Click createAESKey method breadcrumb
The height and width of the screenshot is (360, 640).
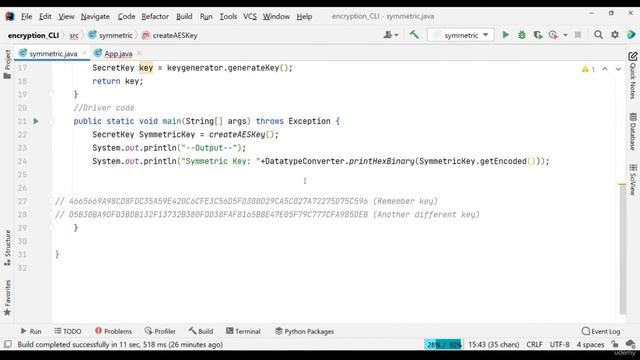click(170, 36)
